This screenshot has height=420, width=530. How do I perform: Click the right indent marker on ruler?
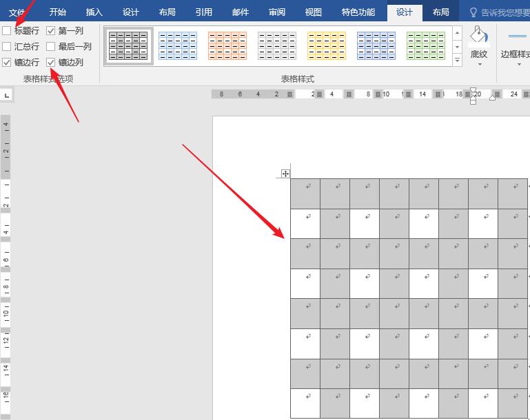click(493, 98)
